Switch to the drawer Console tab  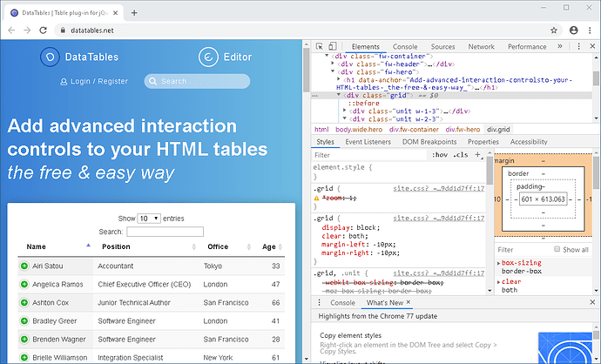coord(342,302)
